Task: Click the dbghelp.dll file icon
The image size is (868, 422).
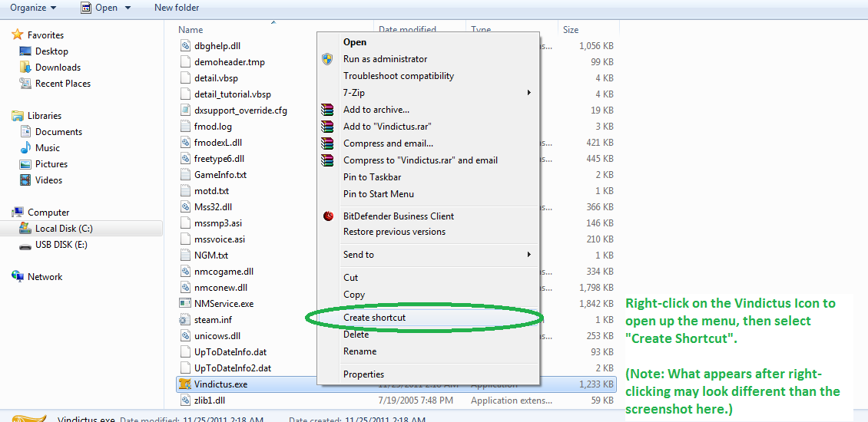Action: pos(185,46)
